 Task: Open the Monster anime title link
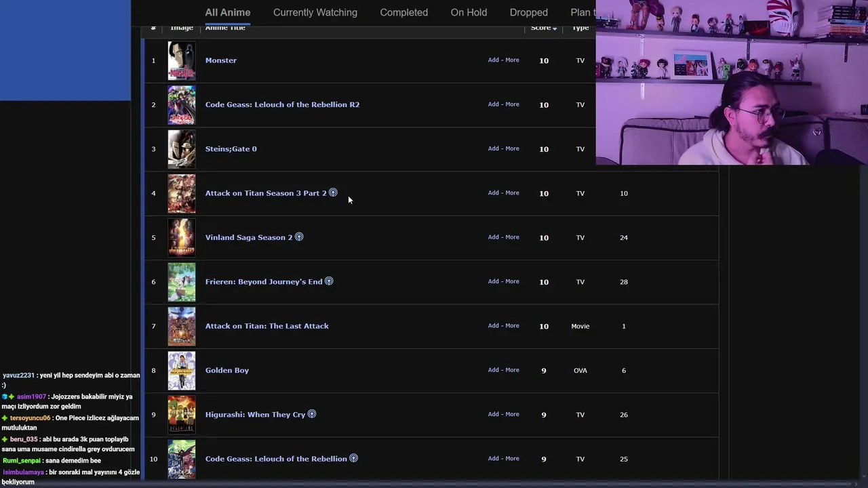click(221, 60)
